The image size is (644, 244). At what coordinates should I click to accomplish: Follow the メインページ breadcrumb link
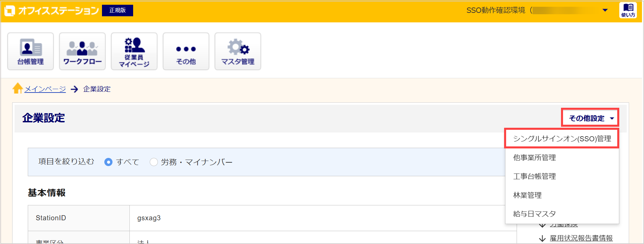(x=45, y=89)
